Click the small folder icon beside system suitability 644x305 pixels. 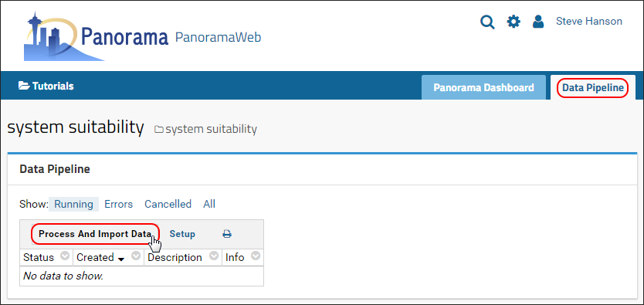coord(158,130)
